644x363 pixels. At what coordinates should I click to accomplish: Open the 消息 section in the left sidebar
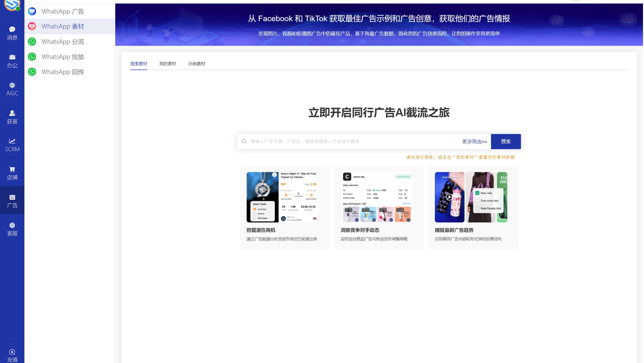12,33
